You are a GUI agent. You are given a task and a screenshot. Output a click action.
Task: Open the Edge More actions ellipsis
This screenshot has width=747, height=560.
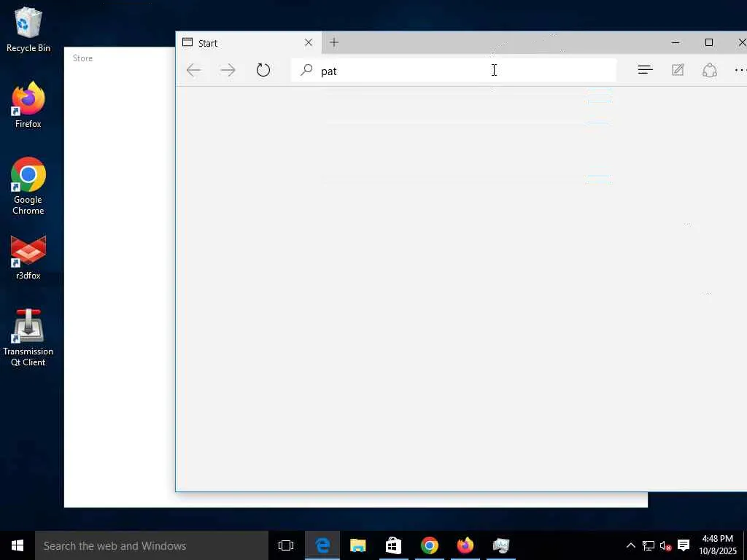coord(740,70)
